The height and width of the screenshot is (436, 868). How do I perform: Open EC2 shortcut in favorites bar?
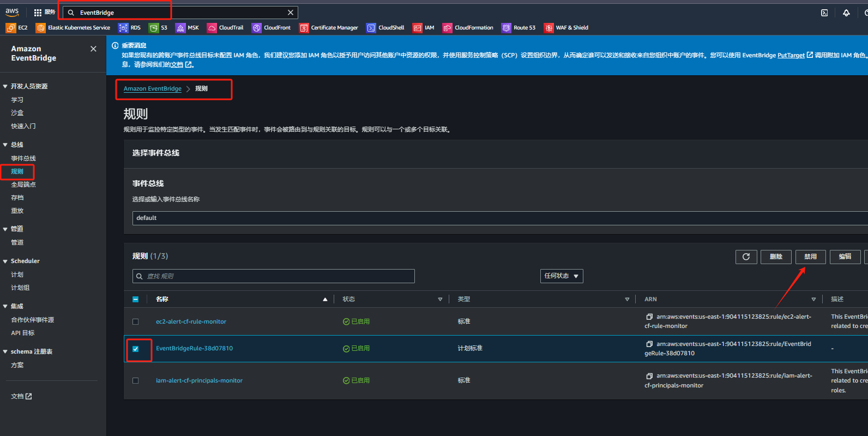coord(16,28)
